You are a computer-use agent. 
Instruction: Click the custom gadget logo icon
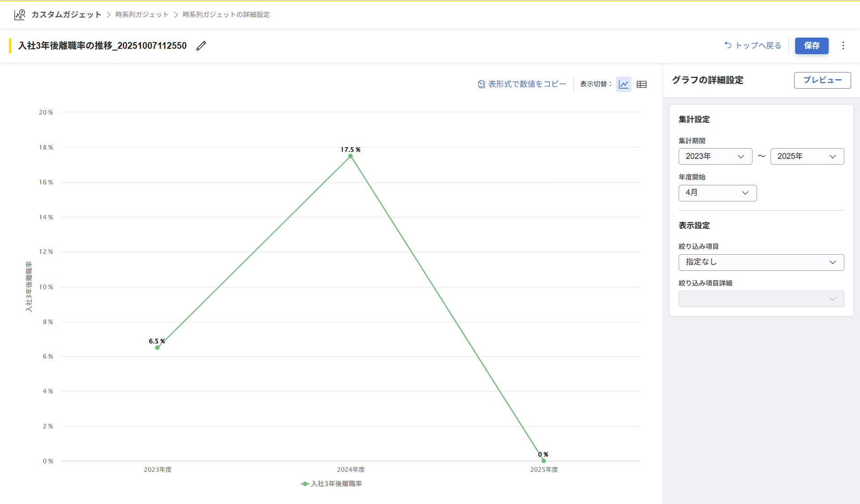point(19,15)
